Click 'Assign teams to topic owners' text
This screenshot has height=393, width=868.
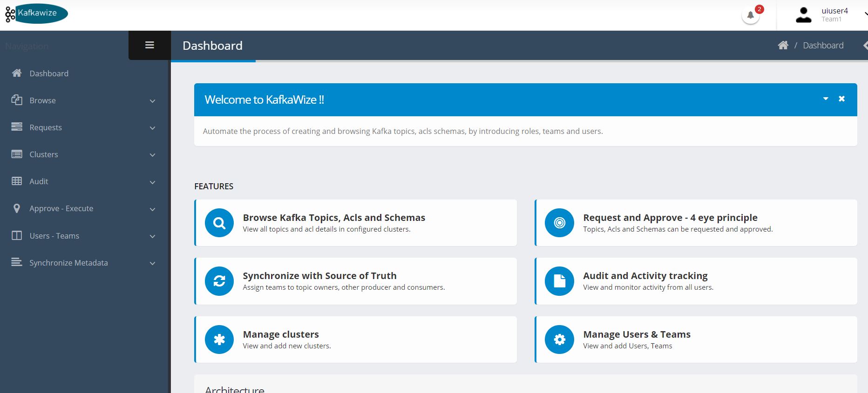pyautogui.click(x=344, y=287)
